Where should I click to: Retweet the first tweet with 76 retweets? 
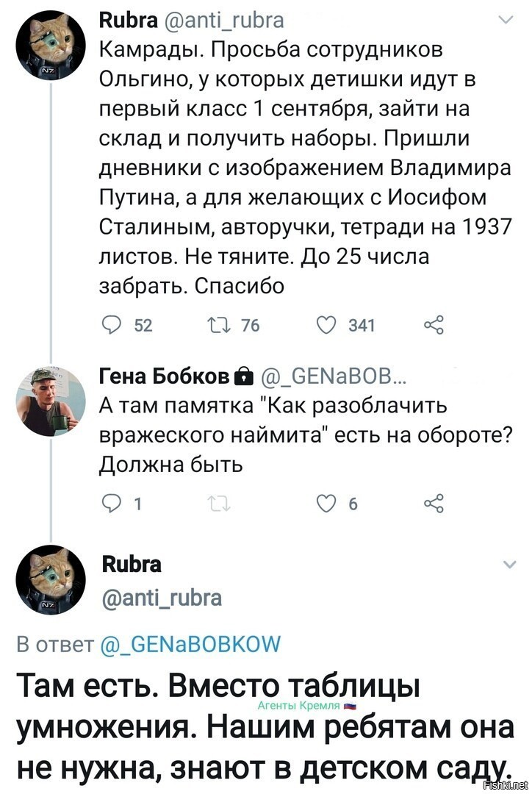219,325
